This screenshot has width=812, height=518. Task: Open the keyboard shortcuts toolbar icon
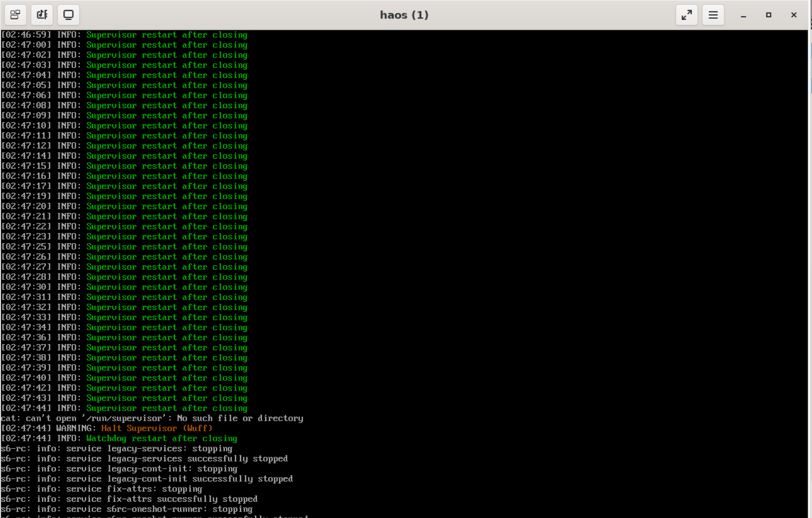42,15
